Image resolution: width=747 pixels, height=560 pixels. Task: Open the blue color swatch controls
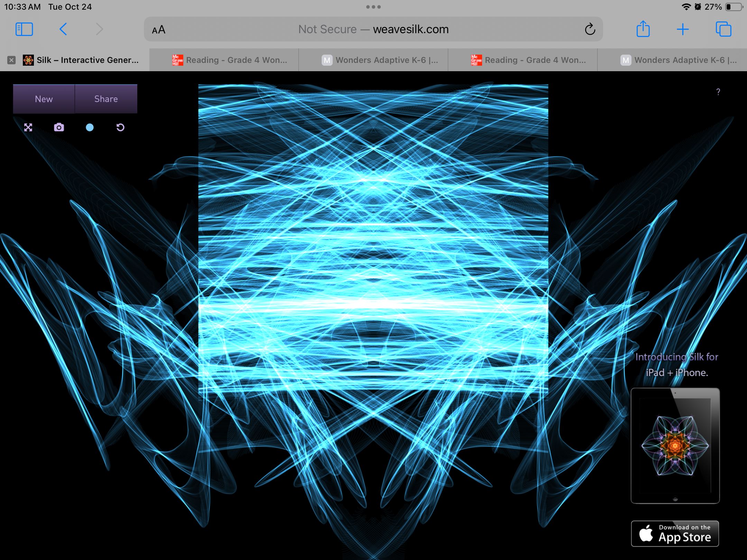point(90,128)
